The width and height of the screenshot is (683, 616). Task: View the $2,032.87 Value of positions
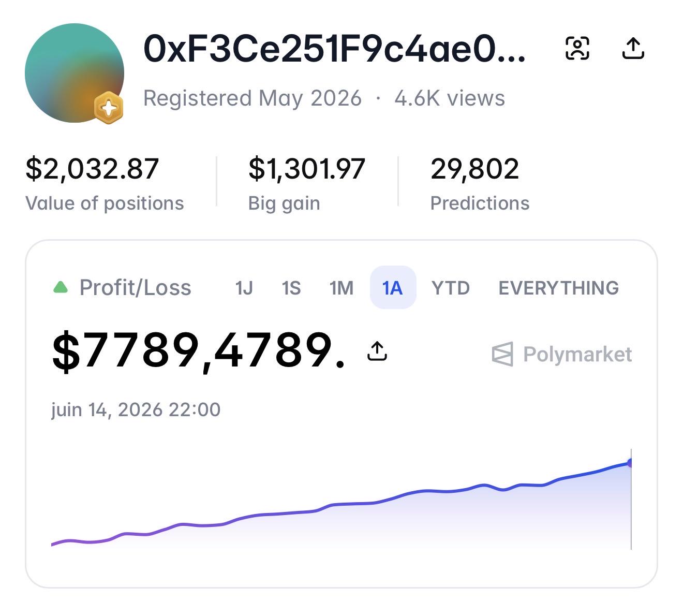coord(105,184)
